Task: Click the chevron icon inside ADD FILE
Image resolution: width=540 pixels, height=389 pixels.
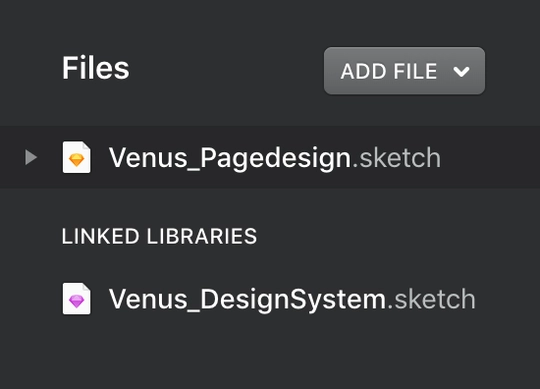Action: [x=461, y=72]
